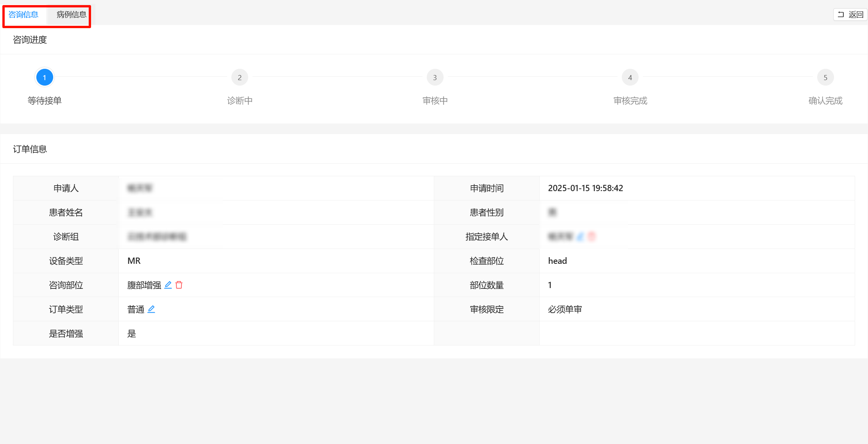Click the 咨询进度 section heading
Viewport: 868px width, 444px height.
click(x=30, y=39)
